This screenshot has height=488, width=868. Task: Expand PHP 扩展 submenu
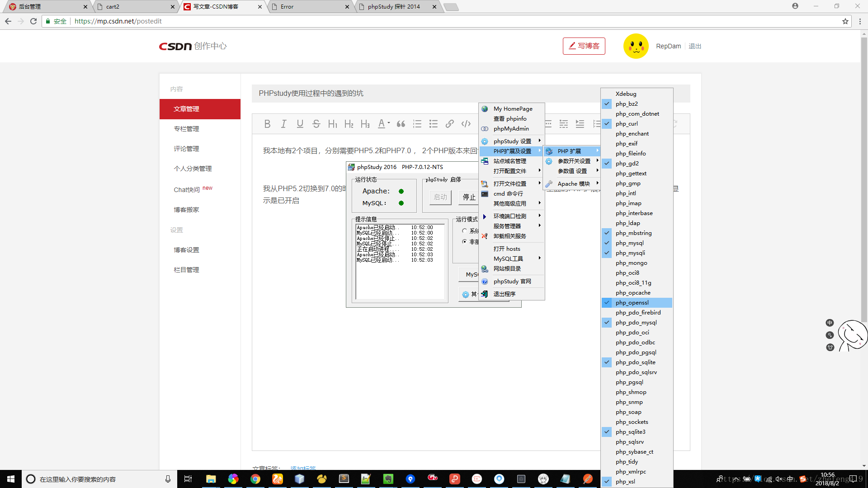click(x=572, y=151)
